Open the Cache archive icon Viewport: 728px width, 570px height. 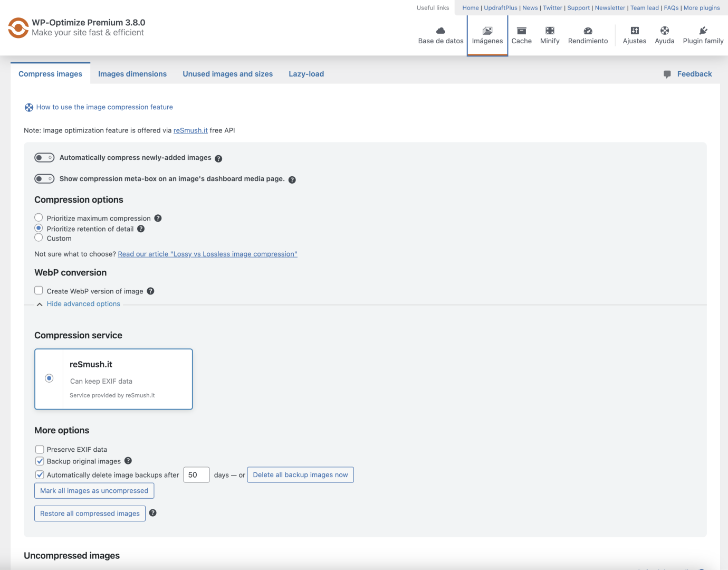[522, 31]
